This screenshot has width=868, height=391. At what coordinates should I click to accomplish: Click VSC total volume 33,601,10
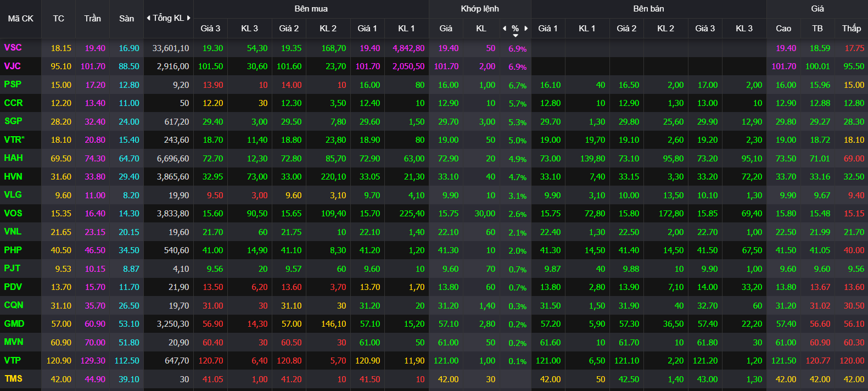coord(171,48)
